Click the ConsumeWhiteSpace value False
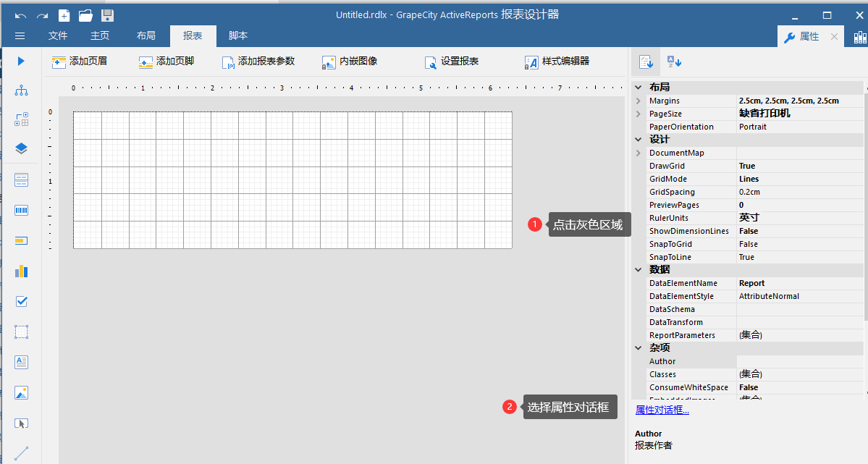The width and height of the screenshot is (868, 464). (x=749, y=387)
